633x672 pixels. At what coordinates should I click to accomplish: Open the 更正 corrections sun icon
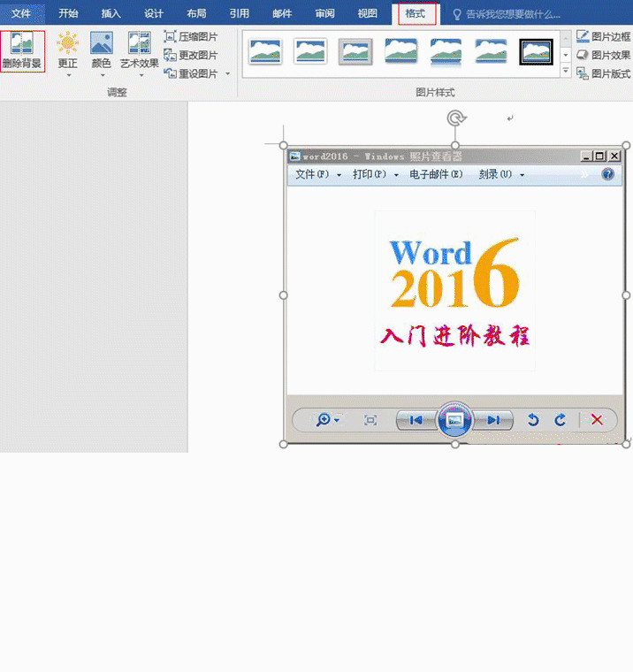click(68, 42)
